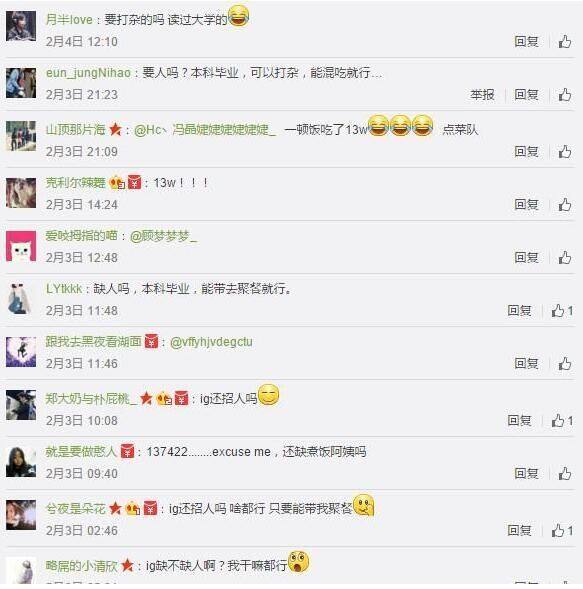Like the comment by 月半love

point(564,41)
